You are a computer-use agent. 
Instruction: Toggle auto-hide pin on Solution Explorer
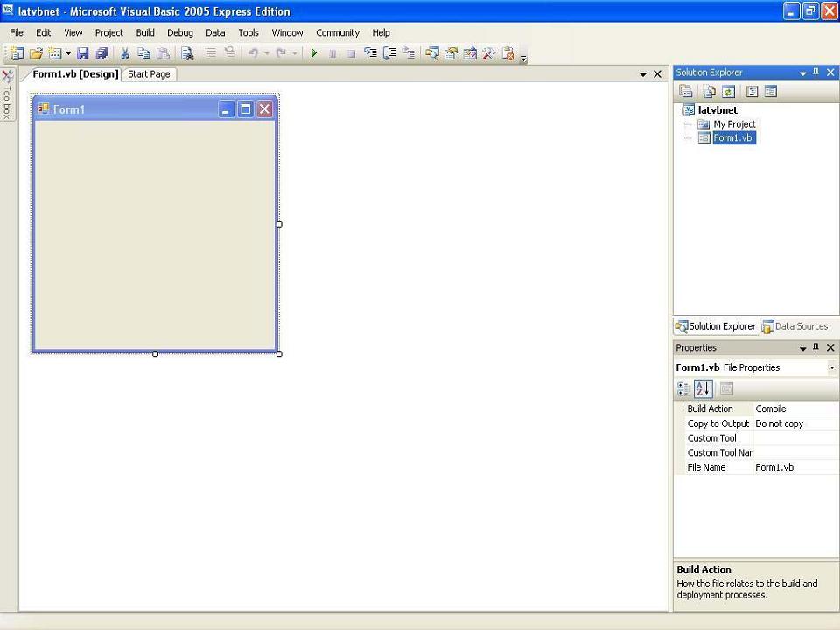click(x=815, y=73)
